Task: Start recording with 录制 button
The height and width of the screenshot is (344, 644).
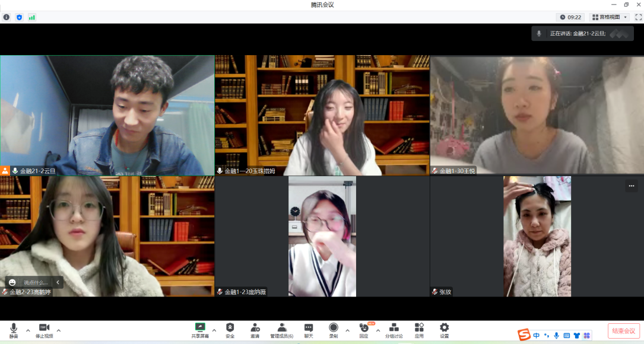Action: (x=333, y=330)
